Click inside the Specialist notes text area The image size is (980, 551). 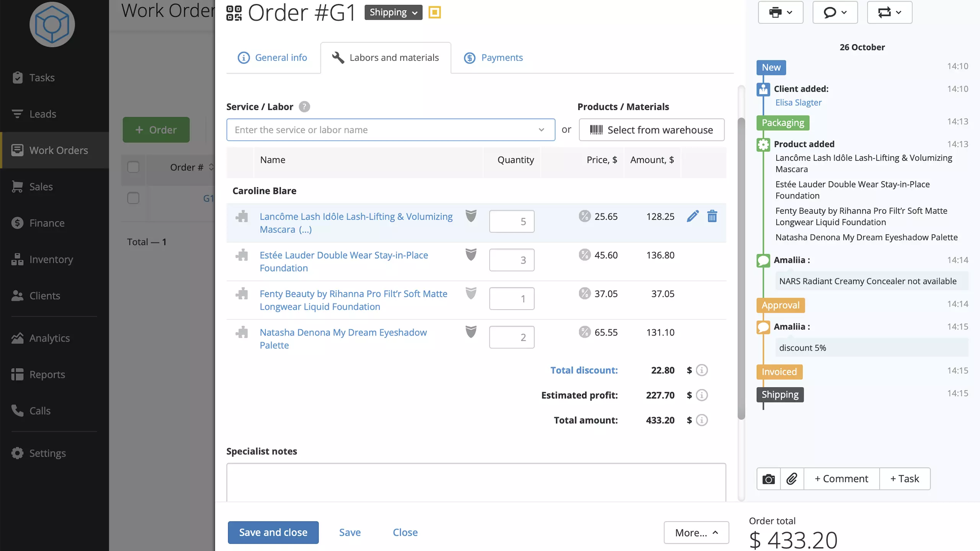(476, 482)
